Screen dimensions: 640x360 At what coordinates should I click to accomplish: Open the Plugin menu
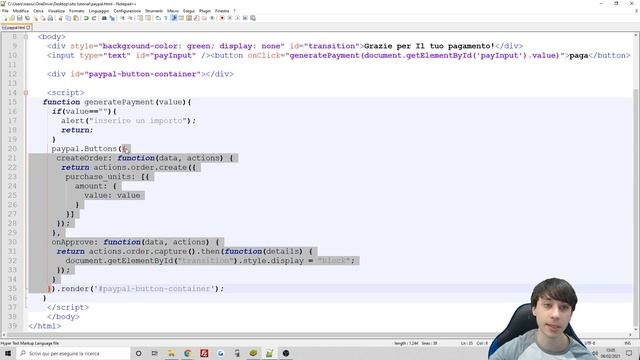pos(205,11)
